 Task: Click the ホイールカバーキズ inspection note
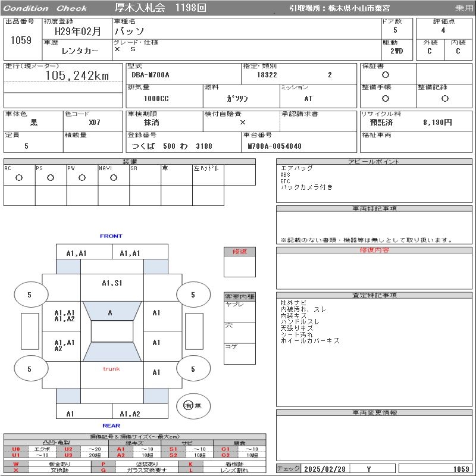(309, 341)
